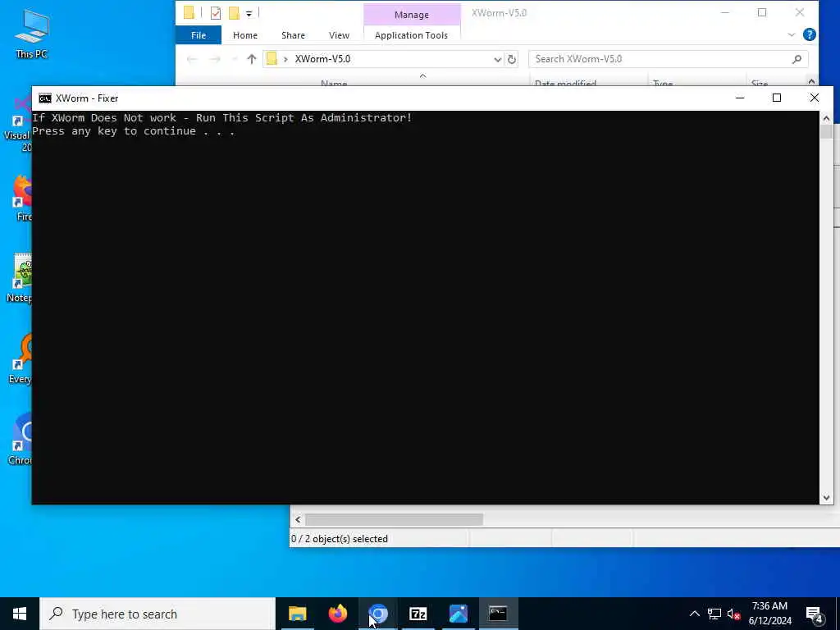This screenshot has width=840, height=630.
Task: Open the Photos taskbar icon
Action: pyautogui.click(x=458, y=614)
